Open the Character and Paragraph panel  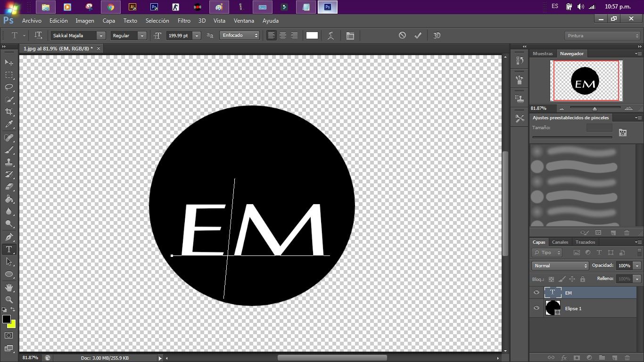click(x=350, y=35)
